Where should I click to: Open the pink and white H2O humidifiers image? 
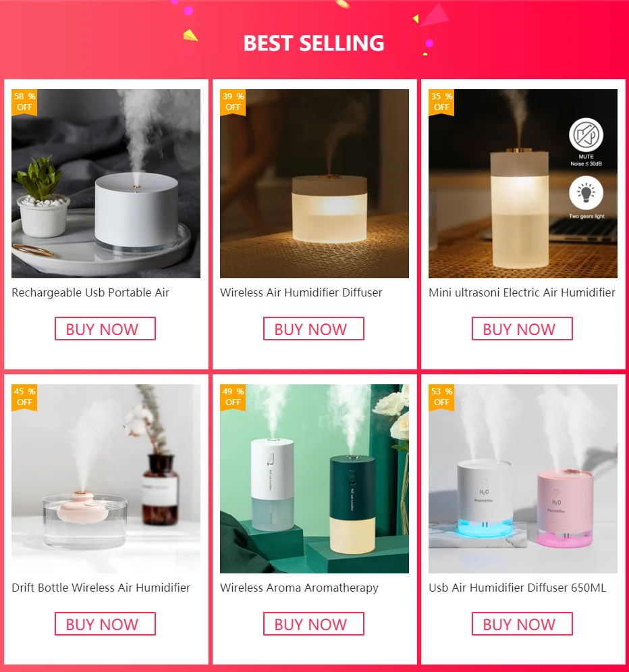click(523, 479)
